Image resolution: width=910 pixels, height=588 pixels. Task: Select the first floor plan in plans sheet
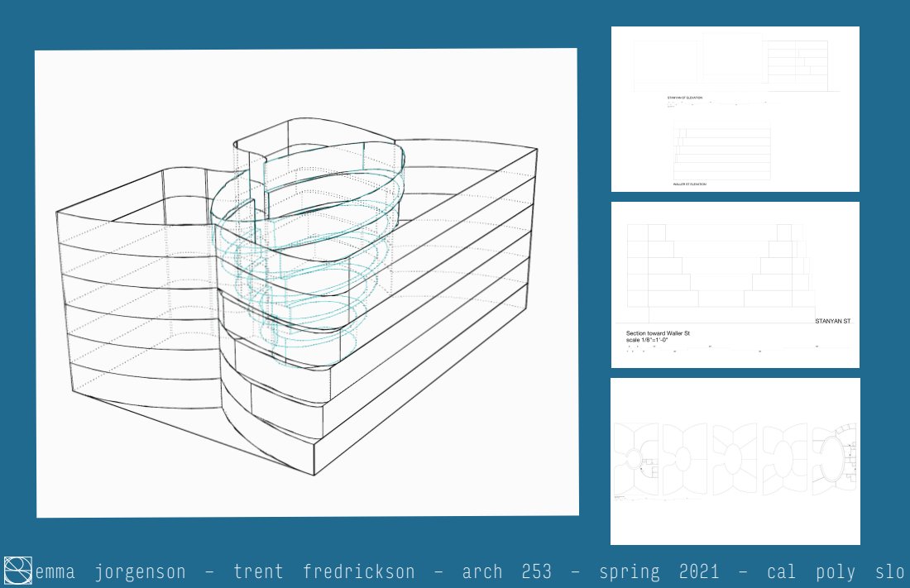[636, 459]
